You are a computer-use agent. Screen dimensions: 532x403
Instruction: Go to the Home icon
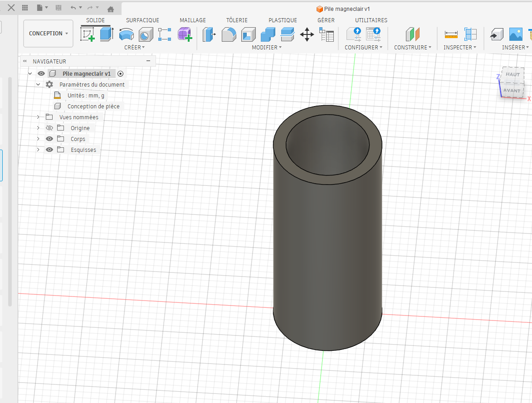coord(110,9)
